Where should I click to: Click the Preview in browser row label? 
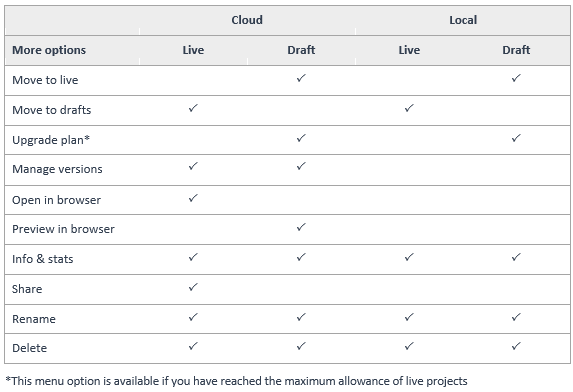point(63,229)
